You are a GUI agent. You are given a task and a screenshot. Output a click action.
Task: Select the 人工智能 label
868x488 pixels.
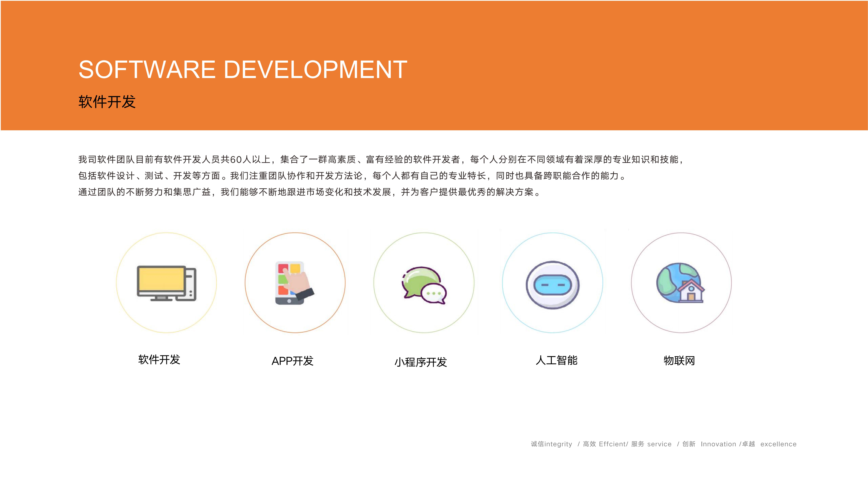tap(556, 360)
